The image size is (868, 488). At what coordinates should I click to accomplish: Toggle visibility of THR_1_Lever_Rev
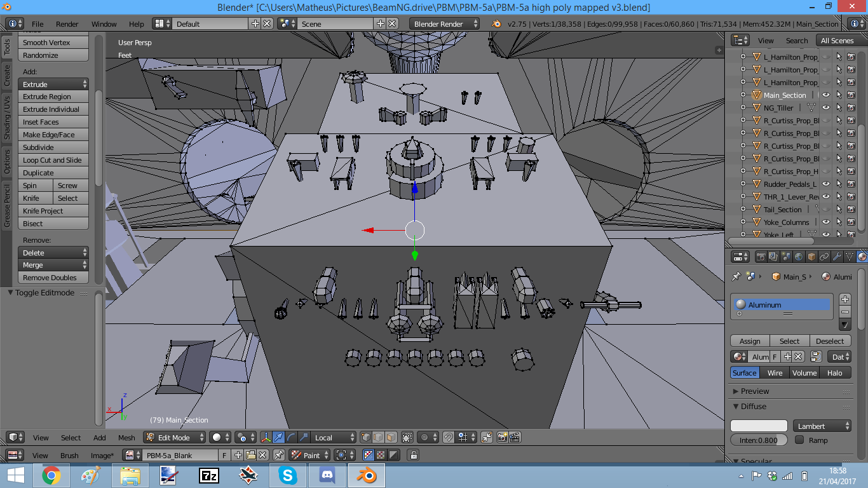[826, 196]
